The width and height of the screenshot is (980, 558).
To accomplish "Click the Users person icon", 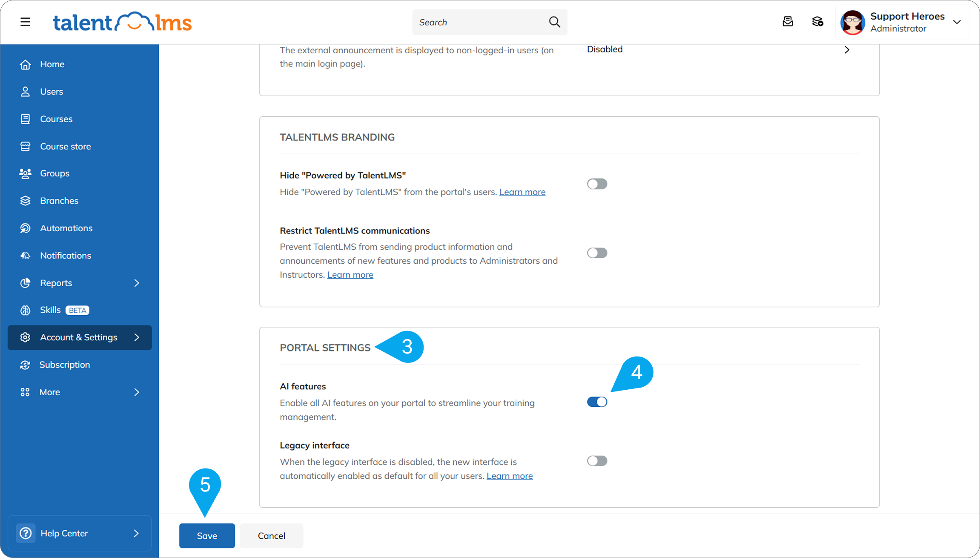I will pos(25,92).
